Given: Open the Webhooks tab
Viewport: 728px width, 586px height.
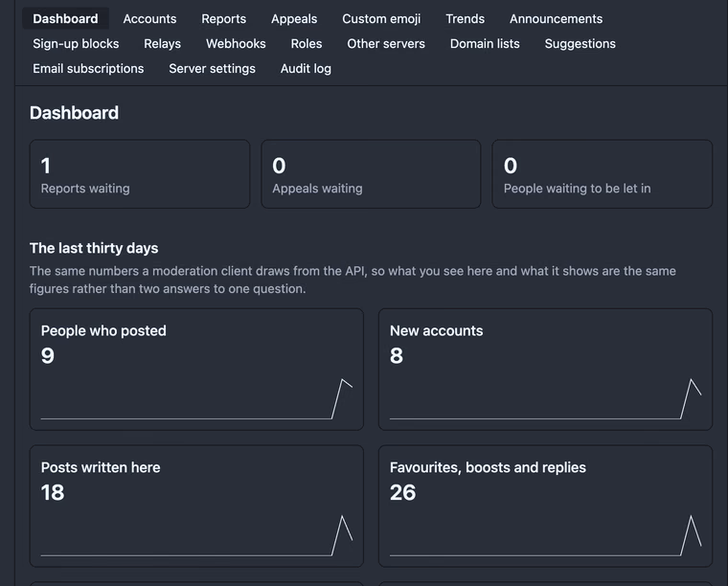Looking at the screenshot, I should (x=236, y=44).
